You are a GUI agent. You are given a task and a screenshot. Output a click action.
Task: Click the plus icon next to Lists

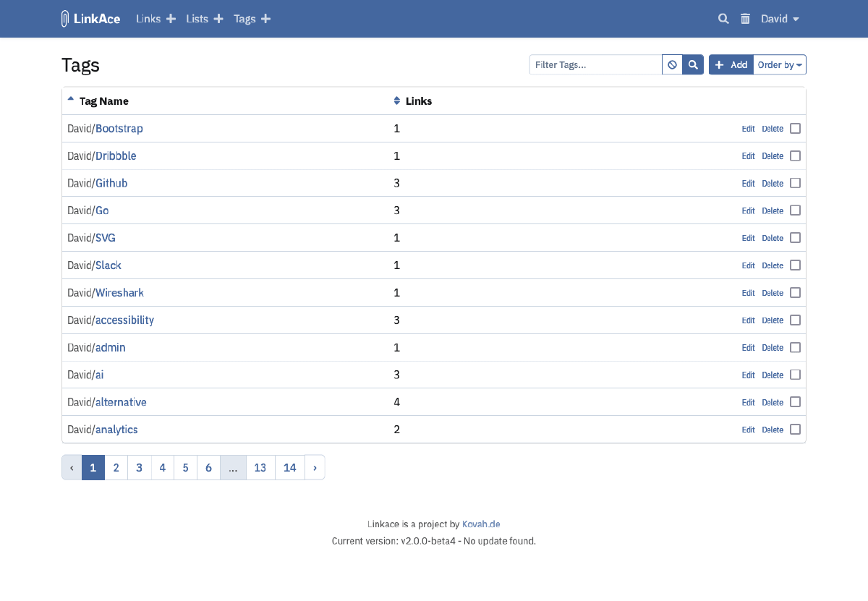click(x=219, y=19)
